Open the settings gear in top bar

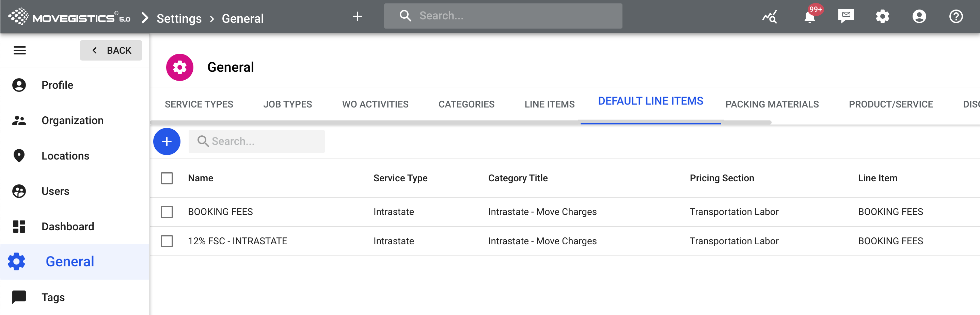882,16
